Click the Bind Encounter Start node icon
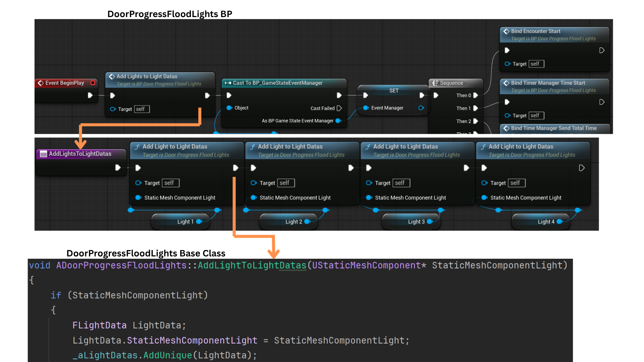 point(506,31)
